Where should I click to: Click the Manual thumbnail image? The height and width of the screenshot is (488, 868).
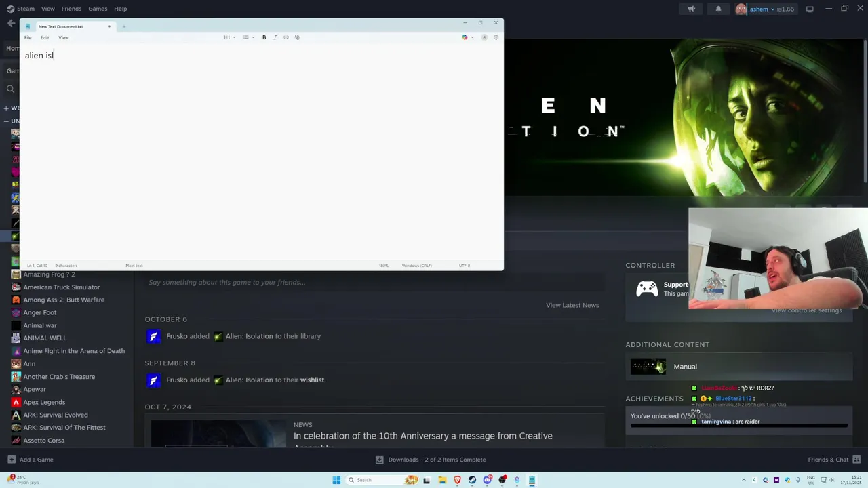(x=648, y=367)
